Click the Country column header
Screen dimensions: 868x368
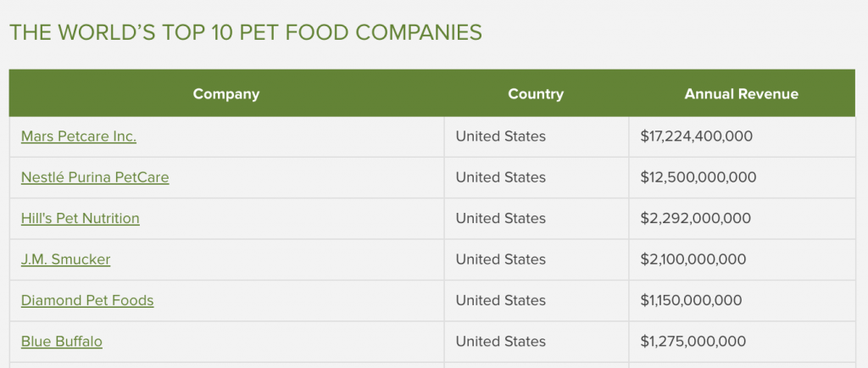(x=536, y=93)
